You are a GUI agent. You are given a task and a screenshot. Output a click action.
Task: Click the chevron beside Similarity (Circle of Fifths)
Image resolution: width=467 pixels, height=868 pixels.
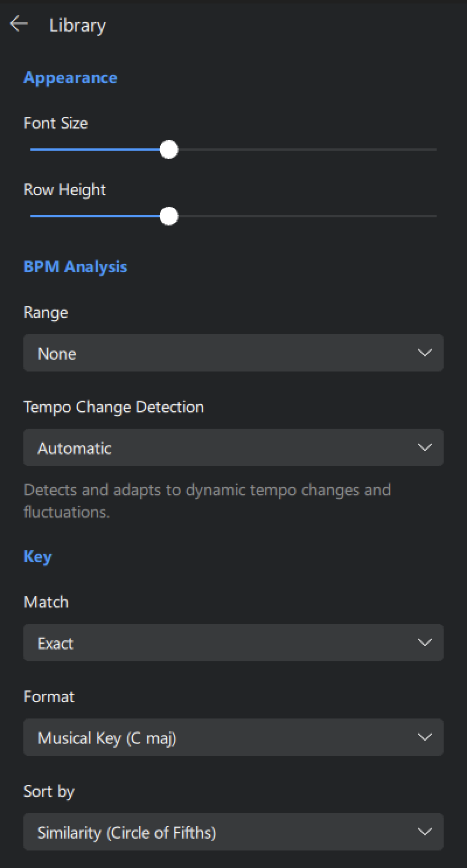[425, 832]
